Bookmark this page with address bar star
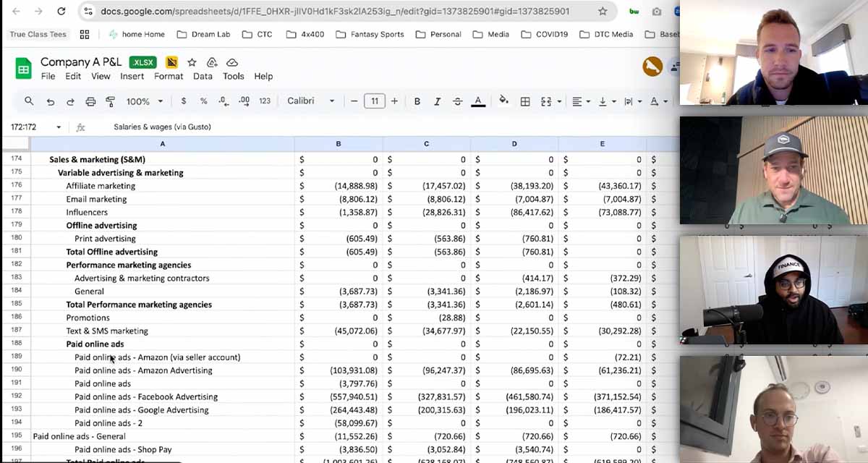This screenshot has width=868, height=463. [x=603, y=12]
